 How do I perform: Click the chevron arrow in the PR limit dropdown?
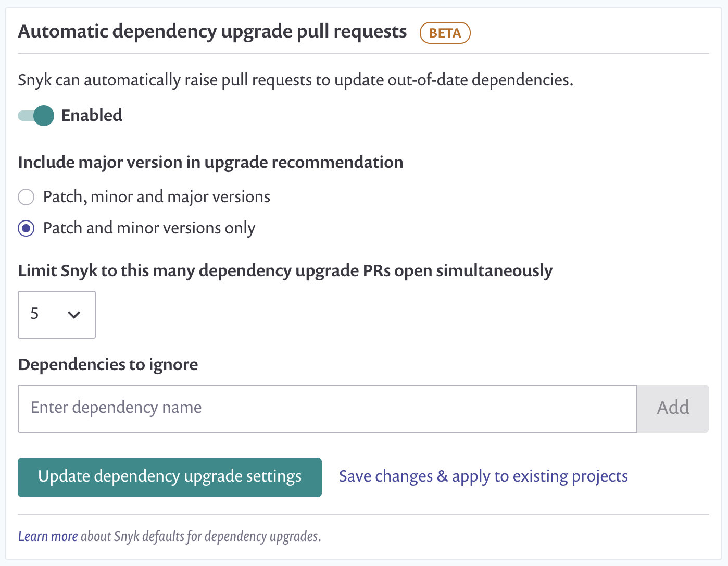pyautogui.click(x=74, y=314)
